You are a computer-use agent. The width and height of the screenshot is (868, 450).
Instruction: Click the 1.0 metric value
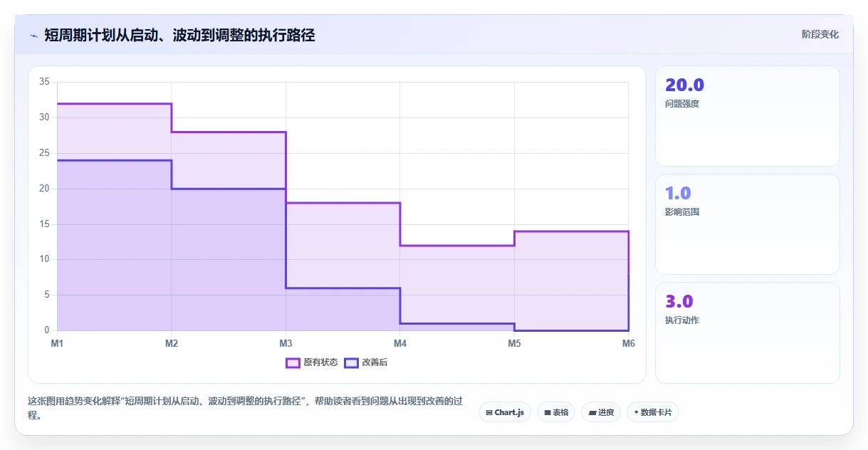[x=678, y=193]
